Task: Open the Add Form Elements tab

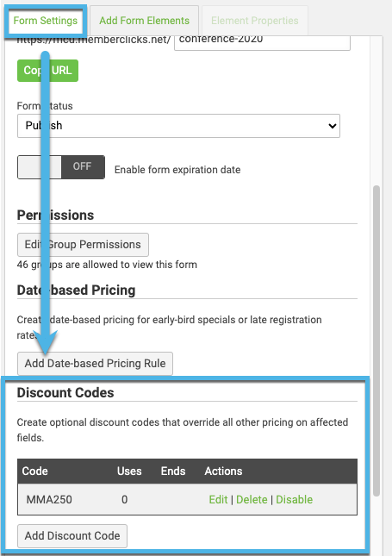Action: coord(144,21)
